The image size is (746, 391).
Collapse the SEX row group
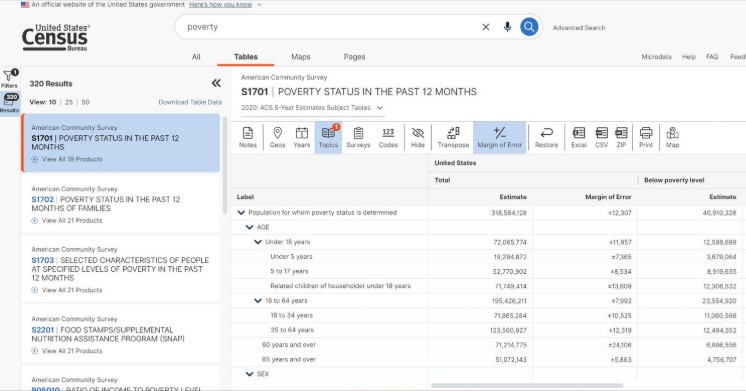pos(249,374)
